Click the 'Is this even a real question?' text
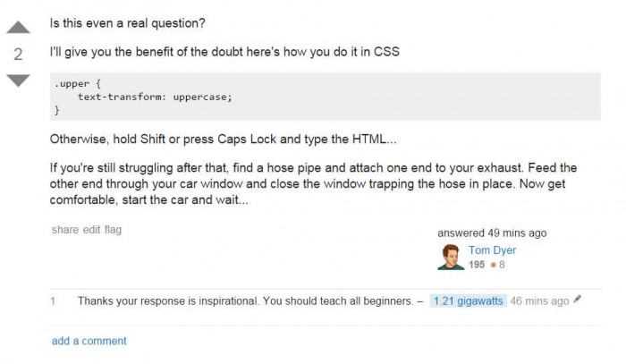 click(127, 23)
